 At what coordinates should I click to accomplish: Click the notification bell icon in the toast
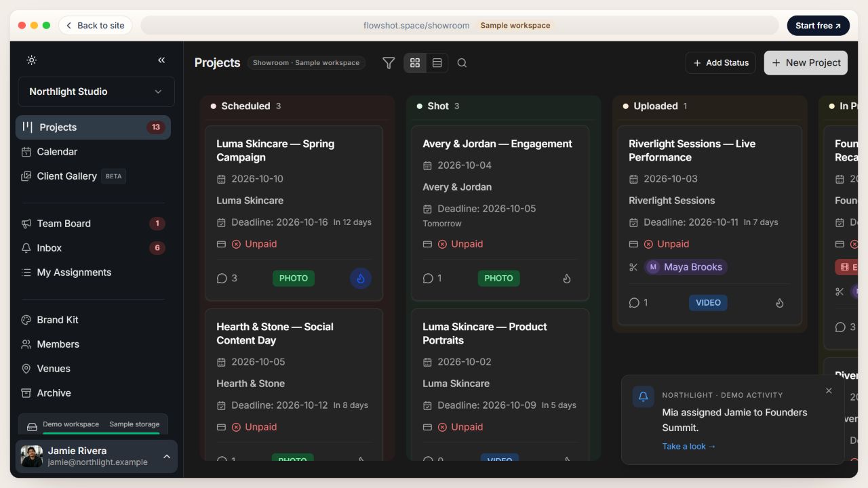tap(644, 397)
